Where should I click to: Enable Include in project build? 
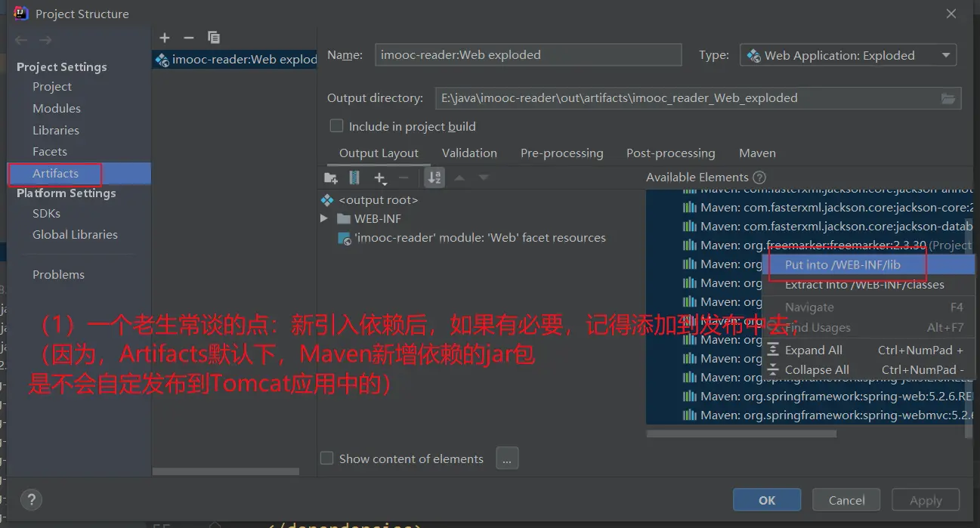(337, 126)
